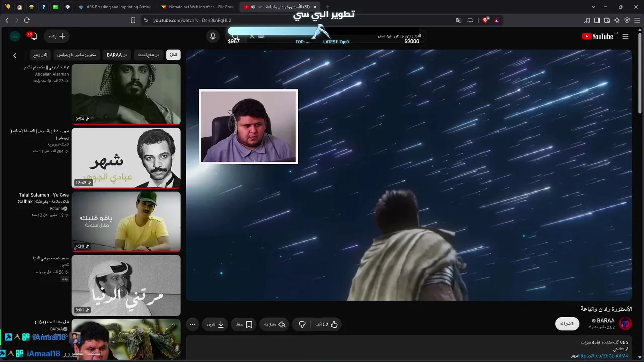Open the BARAA channel name link

coord(606,321)
